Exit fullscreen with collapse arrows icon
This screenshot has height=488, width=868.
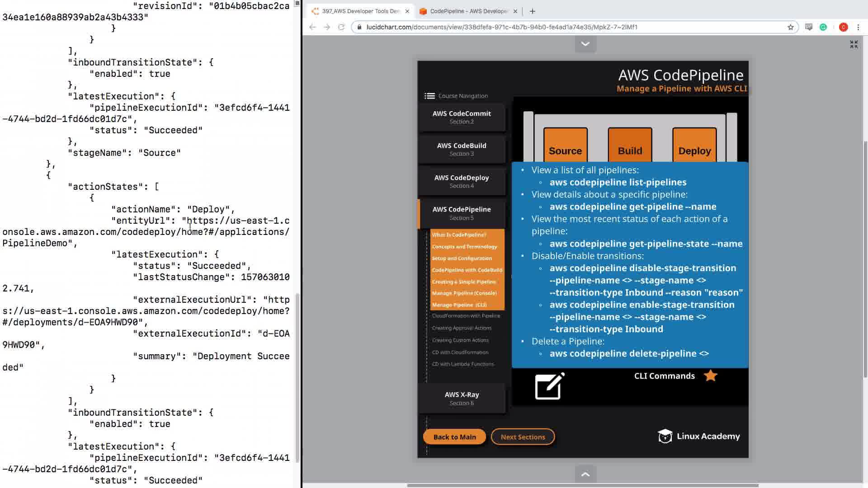pyautogui.click(x=854, y=44)
